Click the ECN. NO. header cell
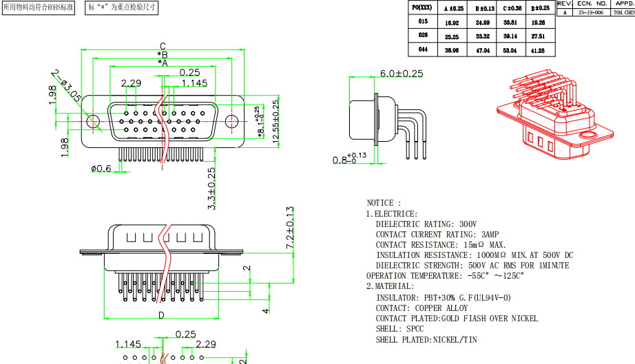Screen dimensions: 635x364 click(592, 3)
